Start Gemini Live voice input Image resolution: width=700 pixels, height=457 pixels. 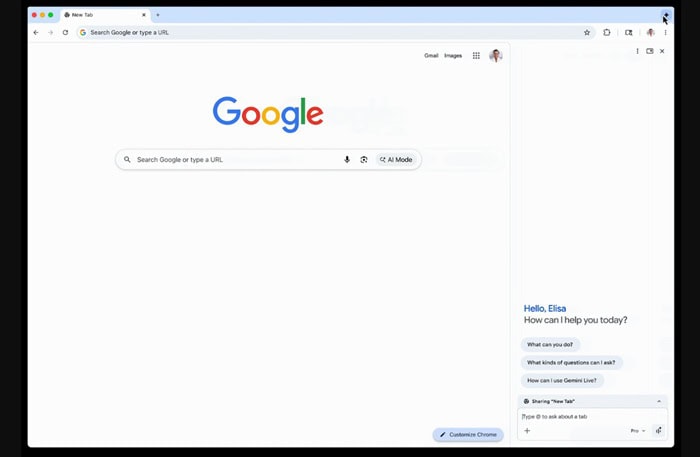tap(658, 431)
